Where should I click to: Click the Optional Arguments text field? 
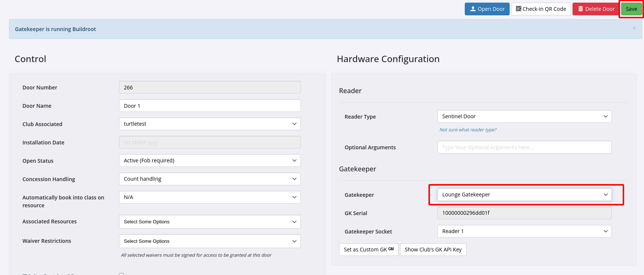pyautogui.click(x=524, y=147)
